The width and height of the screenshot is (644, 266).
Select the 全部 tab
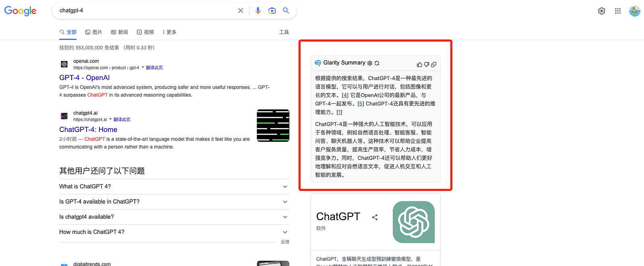tap(68, 32)
